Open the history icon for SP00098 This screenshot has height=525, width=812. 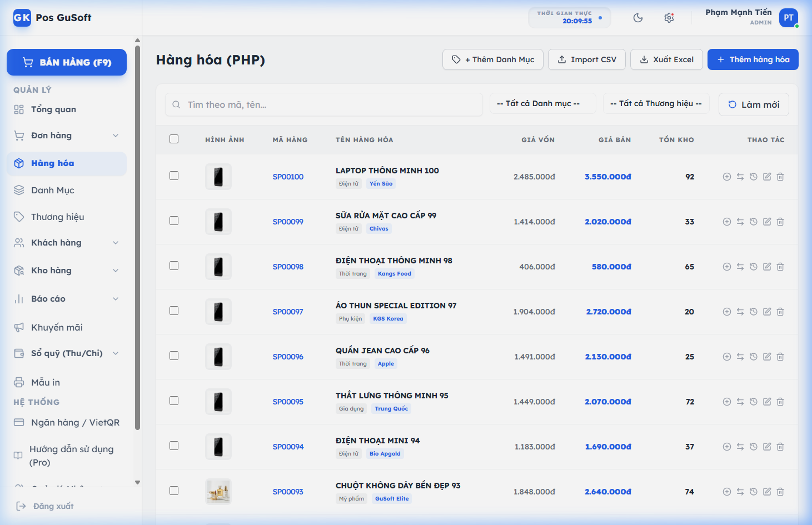click(x=754, y=267)
